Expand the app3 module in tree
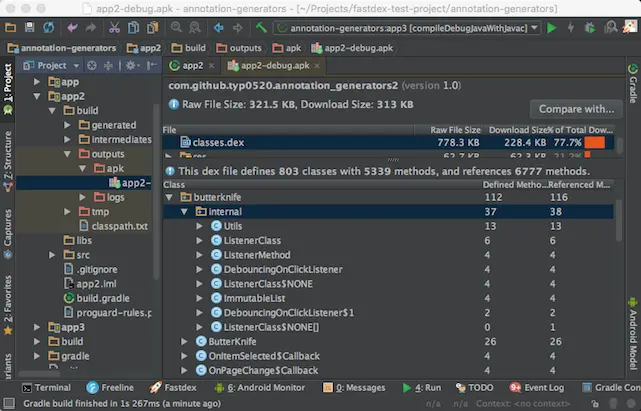This screenshot has width=641, height=411. point(37,327)
